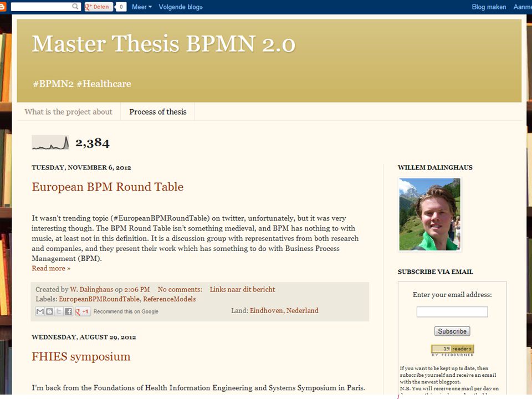532x399 pixels.
Task: Click the share count box showing 0
Action: 121,7
